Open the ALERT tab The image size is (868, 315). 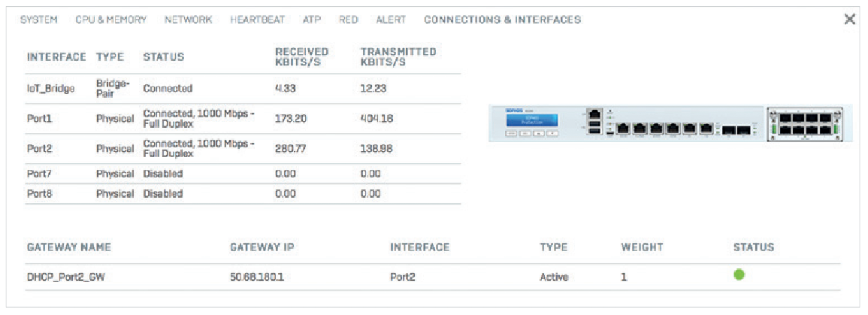(391, 20)
